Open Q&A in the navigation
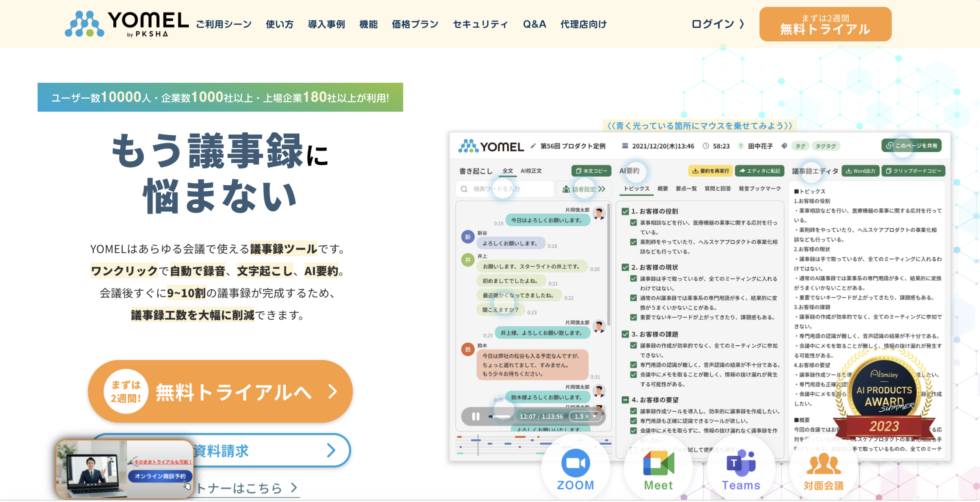The image size is (980, 502). tap(534, 24)
